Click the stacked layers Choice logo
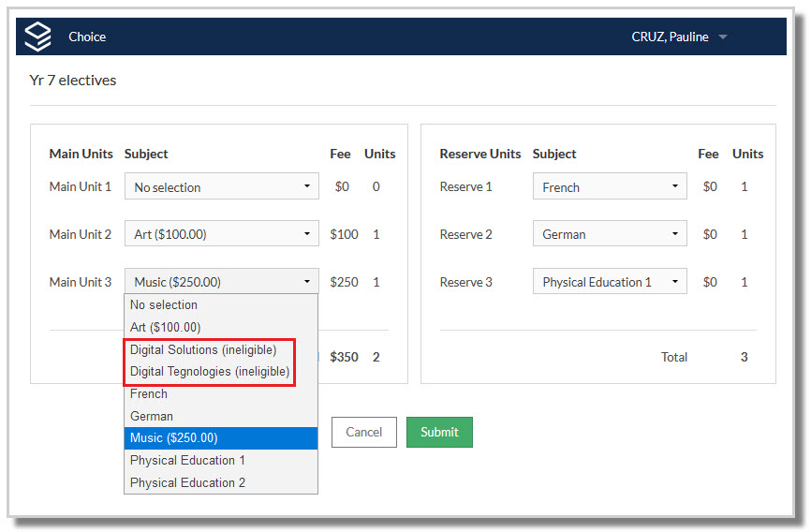The height and width of the screenshot is (532, 811). 38,37
